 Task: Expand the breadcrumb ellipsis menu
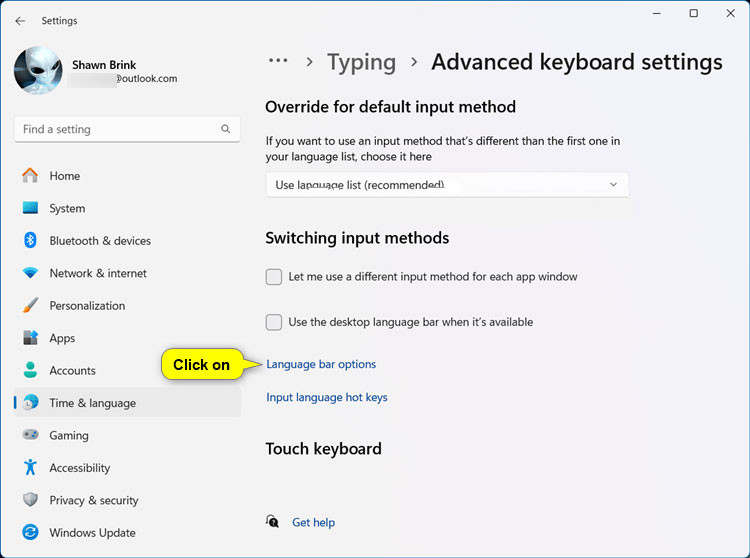[x=278, y=61]
